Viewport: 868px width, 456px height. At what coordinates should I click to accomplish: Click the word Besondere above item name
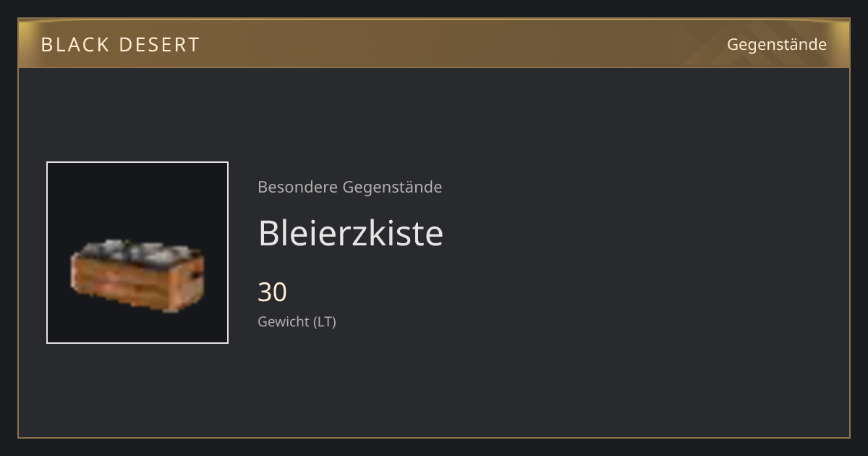tap(297, 187)
